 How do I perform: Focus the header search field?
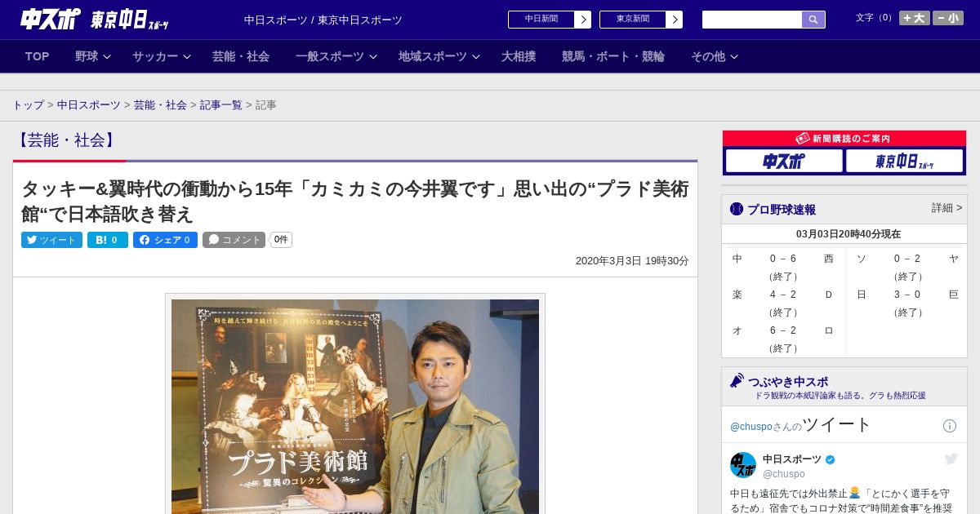(752, 20)
